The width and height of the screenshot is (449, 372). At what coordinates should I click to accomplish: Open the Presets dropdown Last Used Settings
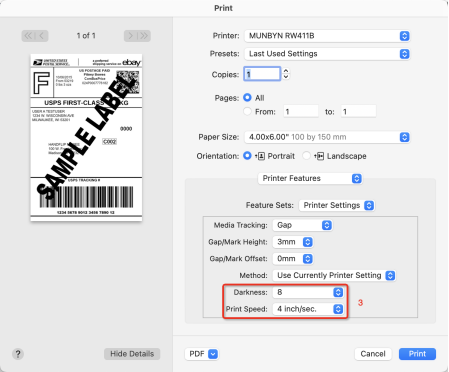point(327,54)
